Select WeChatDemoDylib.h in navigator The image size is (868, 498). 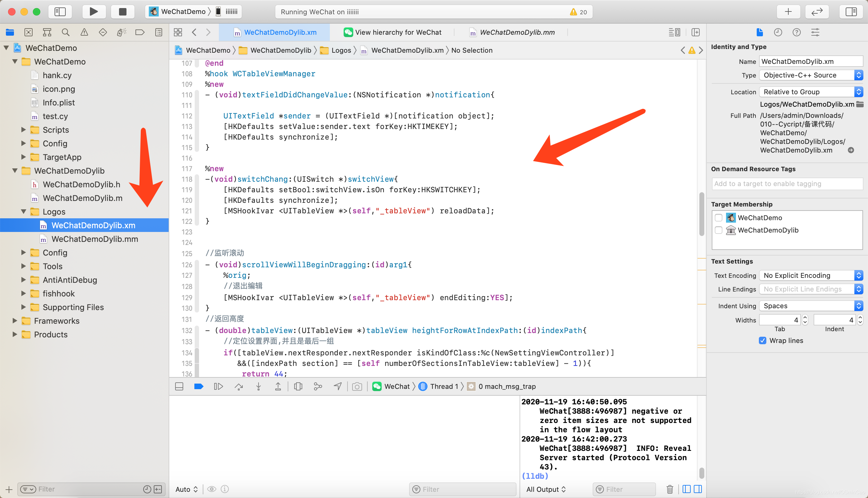pos(81,185)
